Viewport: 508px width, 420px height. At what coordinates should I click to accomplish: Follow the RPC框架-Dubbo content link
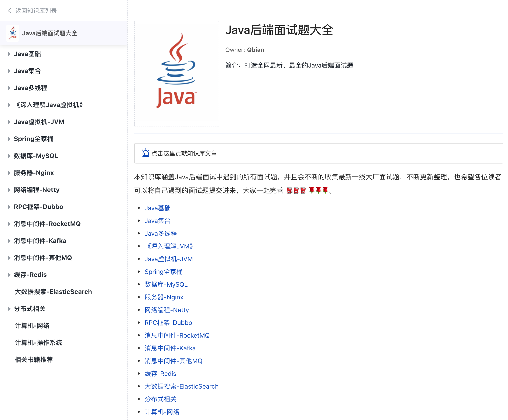point(168,323)
